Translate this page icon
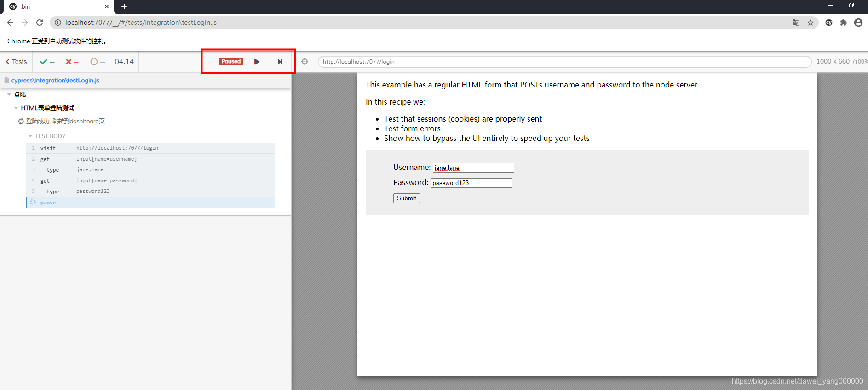The height and width of the screenshot is (390, 868). 796,23
